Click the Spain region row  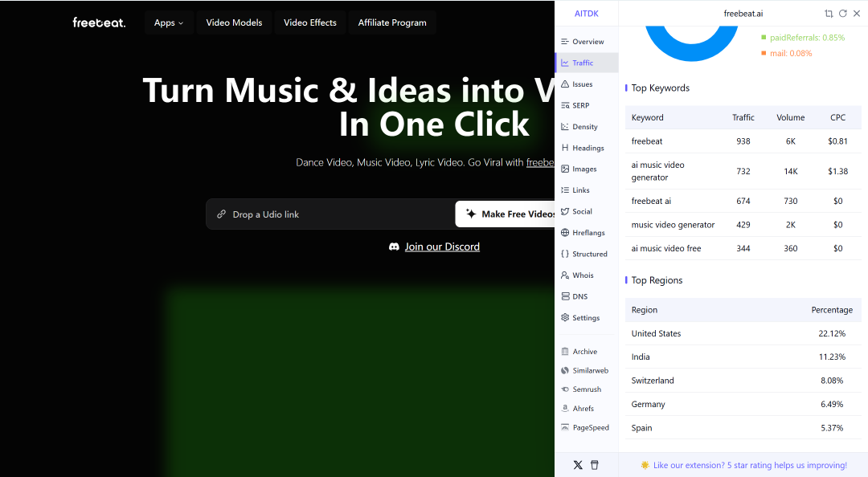click(x=743, y=428)
